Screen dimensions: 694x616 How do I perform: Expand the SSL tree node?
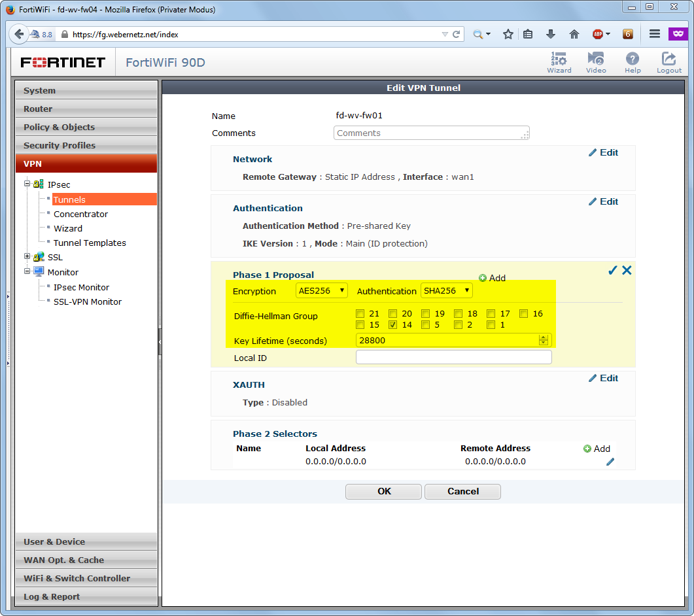point(27,256)
